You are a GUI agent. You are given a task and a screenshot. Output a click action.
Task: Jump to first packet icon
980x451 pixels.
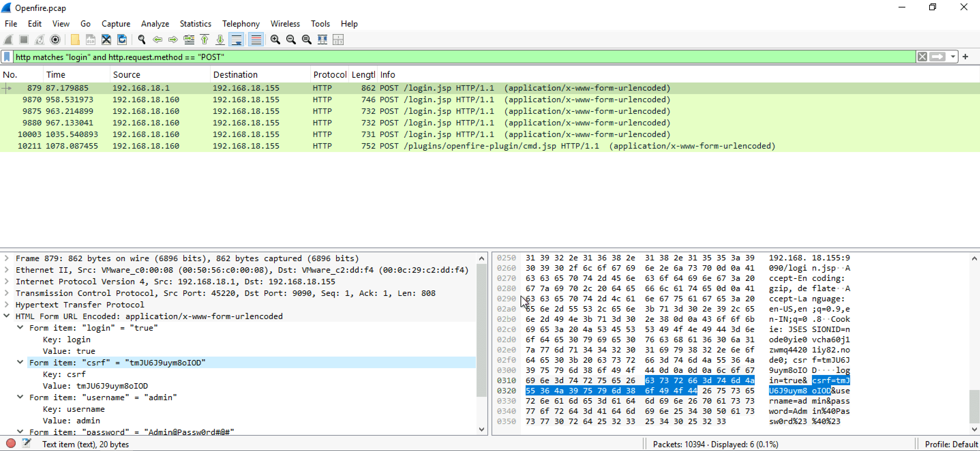(x=204, y=40)
